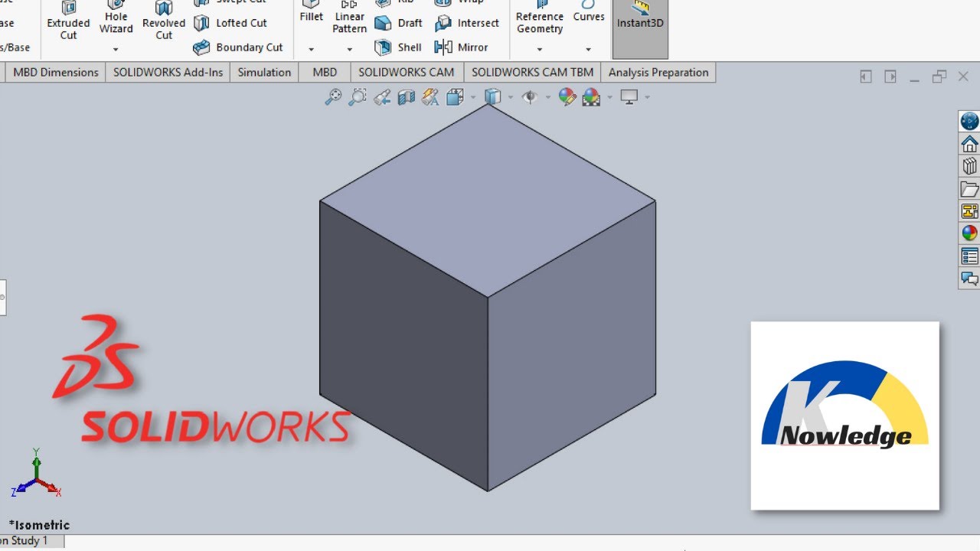Open the Hole Wizard tool

coord(116,18)
